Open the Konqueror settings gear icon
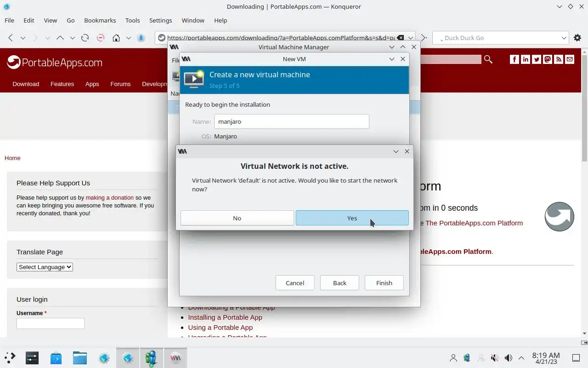The height and width of the screenshot is (368, 588). pyautogui.click(x=577, y=38)
